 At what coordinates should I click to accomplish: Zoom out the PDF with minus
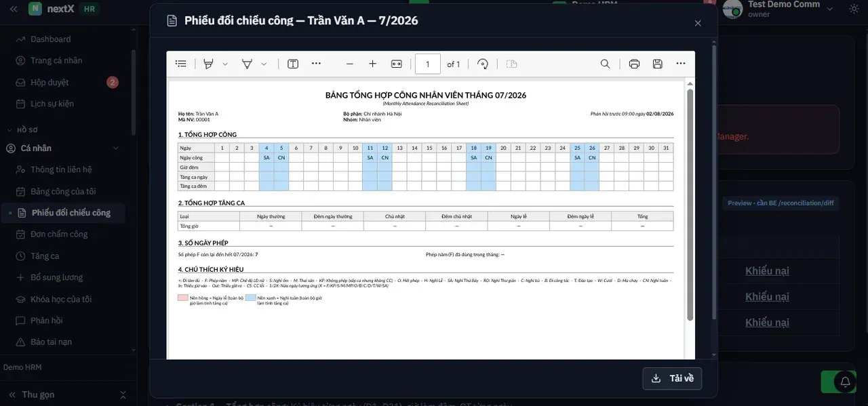click(x=350, y=64)
